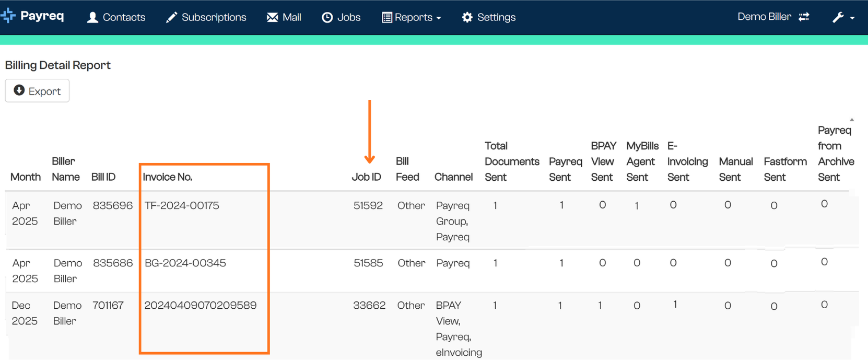This screenshot has height=361, width=868.
Task: Select Bill ID 835686
Action: click(x=113, y=263)
